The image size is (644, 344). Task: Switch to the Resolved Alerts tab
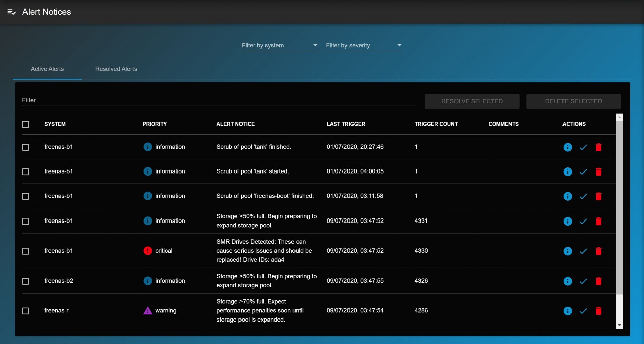(x=116, y=69)
